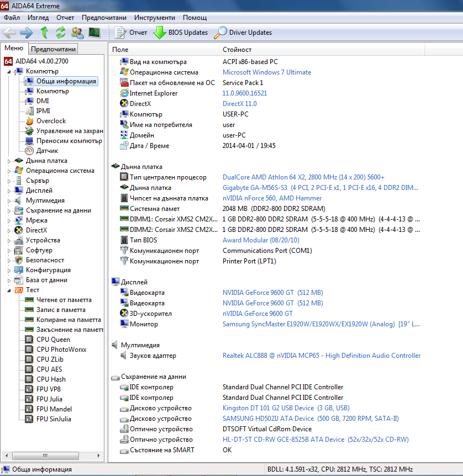Select the DMI tree item

coord(43,101)
